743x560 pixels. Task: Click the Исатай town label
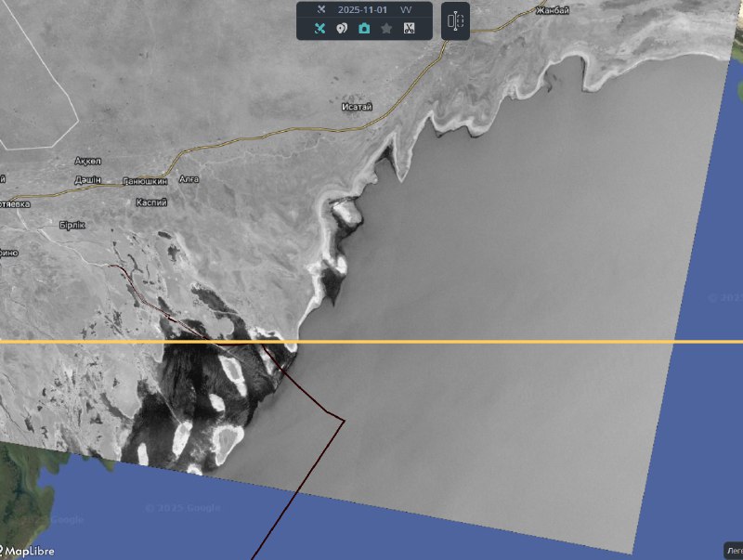357,107
